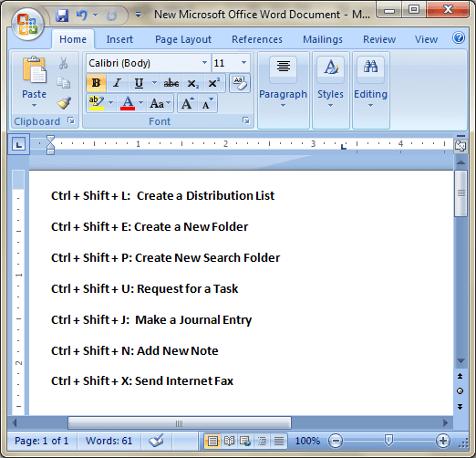Viewport: 476px width, 458px height.
Task: Switch to Web Layout view
Action: pyautogui.click(x=245, y=441)
